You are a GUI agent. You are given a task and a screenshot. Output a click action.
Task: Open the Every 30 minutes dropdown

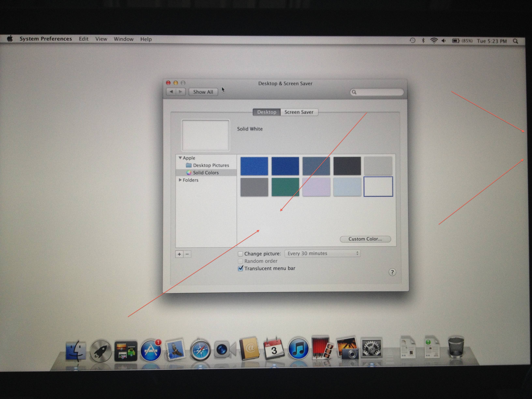click(322, 253)
